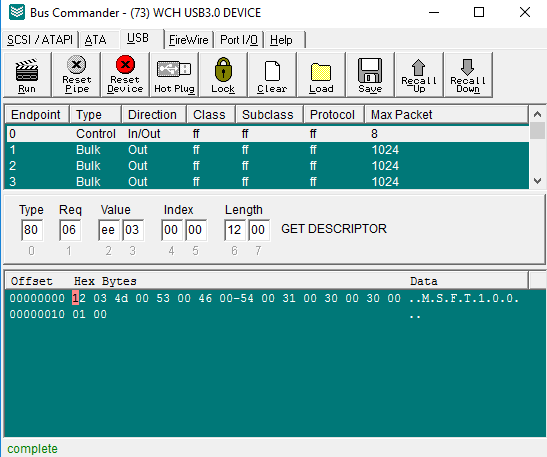Click the Run clapperboard icon
Viewport: 547px width, 457px height.
[x=27, y=71]
